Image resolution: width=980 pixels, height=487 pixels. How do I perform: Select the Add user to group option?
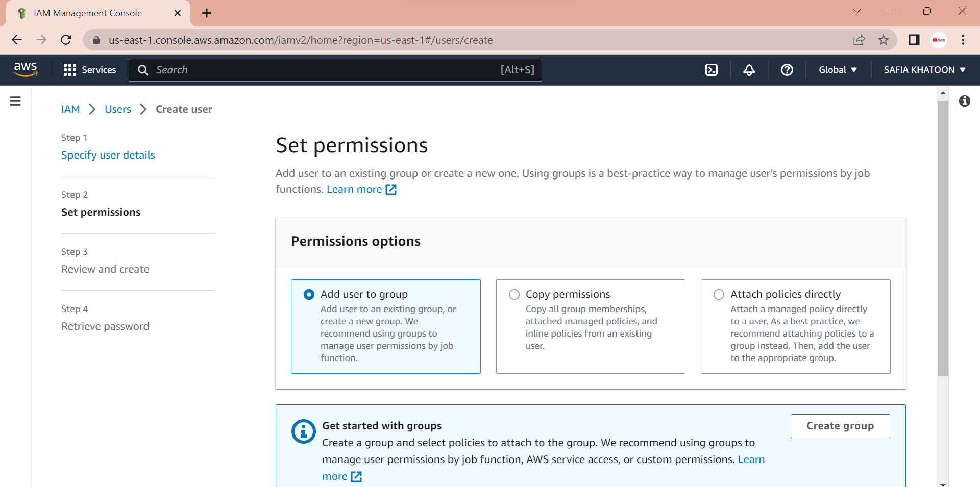(385, 326)
